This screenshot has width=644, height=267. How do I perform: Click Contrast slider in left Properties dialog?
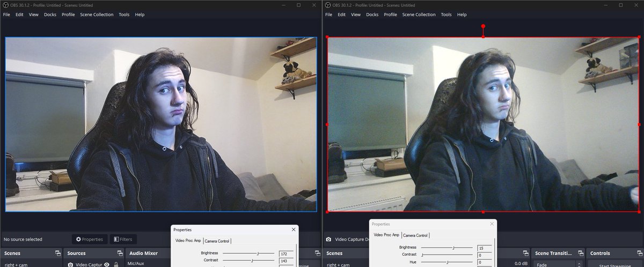tap(249, 260)
